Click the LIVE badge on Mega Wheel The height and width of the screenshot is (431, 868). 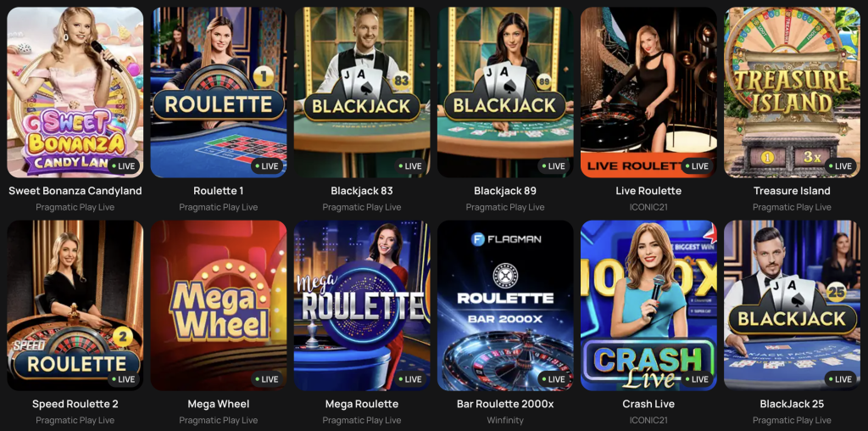267,379
